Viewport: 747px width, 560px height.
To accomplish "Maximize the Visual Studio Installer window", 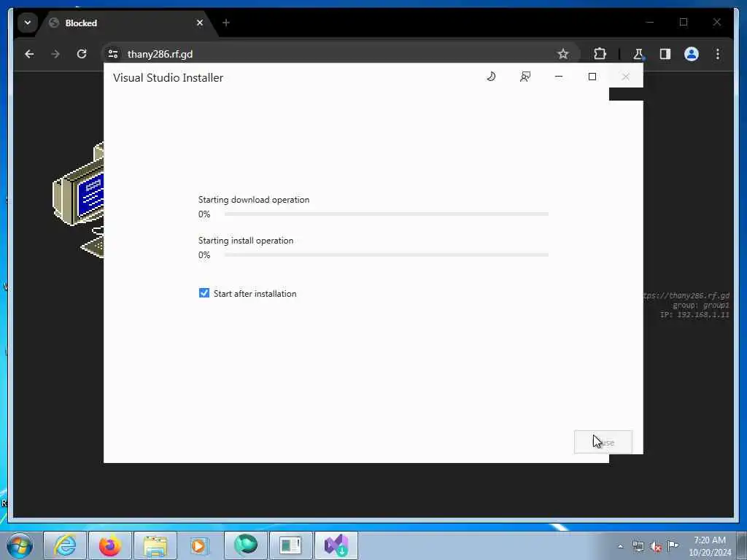I will tap(592, 77).
